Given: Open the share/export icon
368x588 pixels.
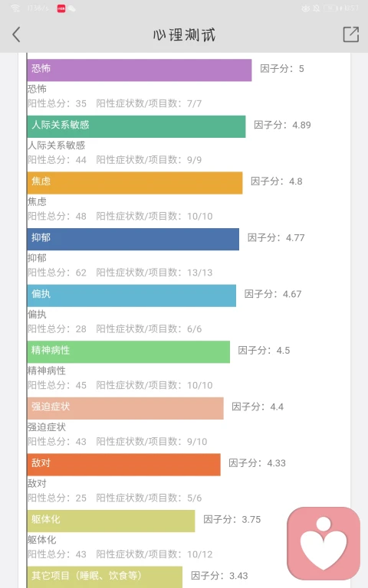Looking at the screenshot, I should (350, 34).
